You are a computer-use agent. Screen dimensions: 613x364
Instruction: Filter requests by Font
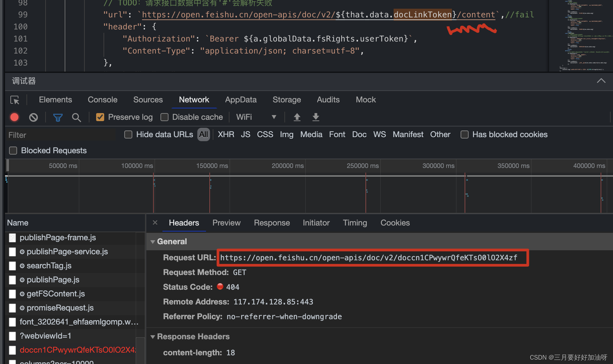coord(337,134)
